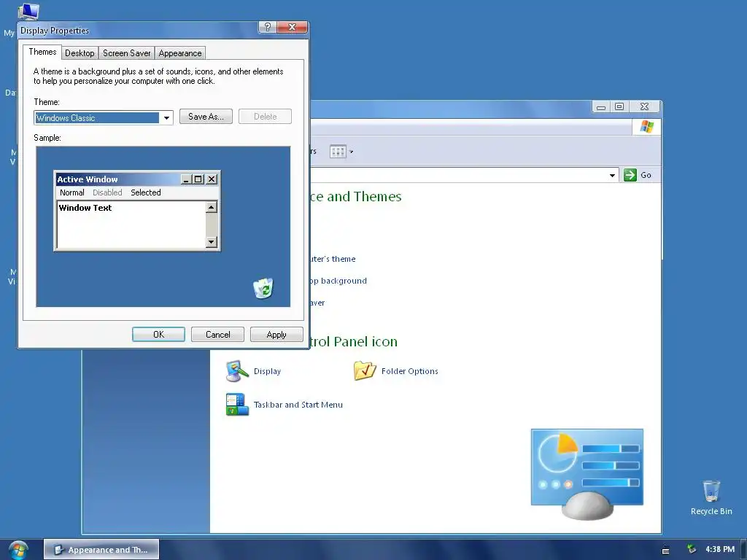Click the green Go arrow icon
The image size is (747, 560).
(x=630, y=175)
